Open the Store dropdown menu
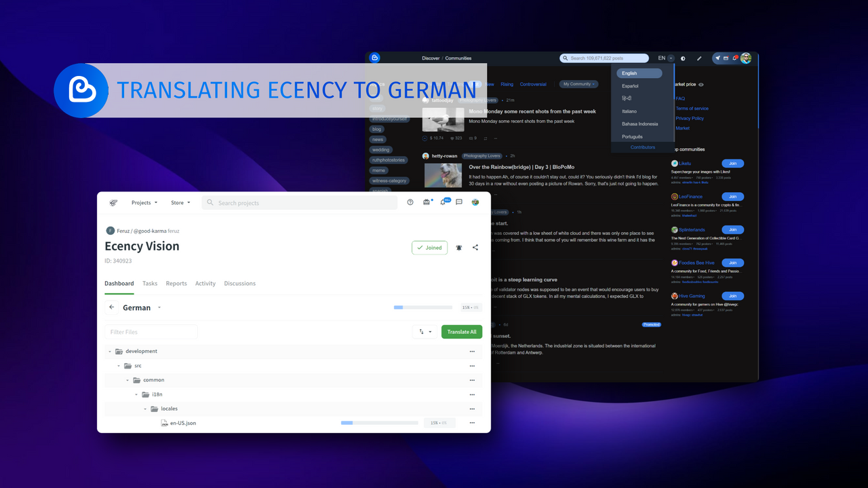 180,202
